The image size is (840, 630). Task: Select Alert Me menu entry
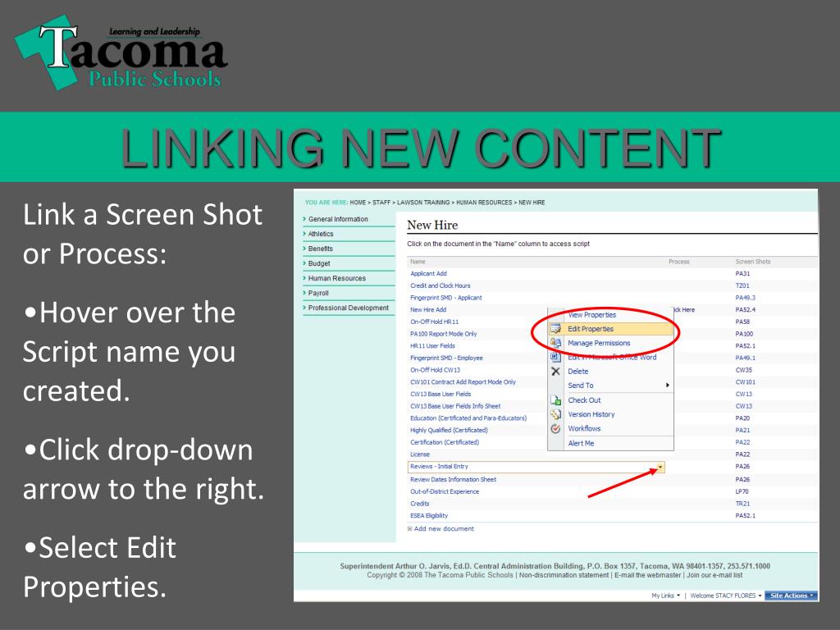click(x=582, y=443)
